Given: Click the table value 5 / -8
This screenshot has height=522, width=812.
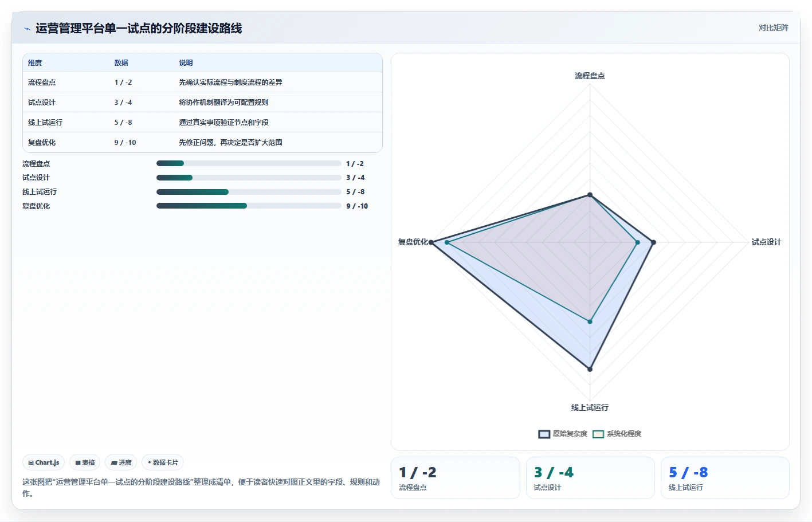Looking at the screenshot, I should pos(123,123).
